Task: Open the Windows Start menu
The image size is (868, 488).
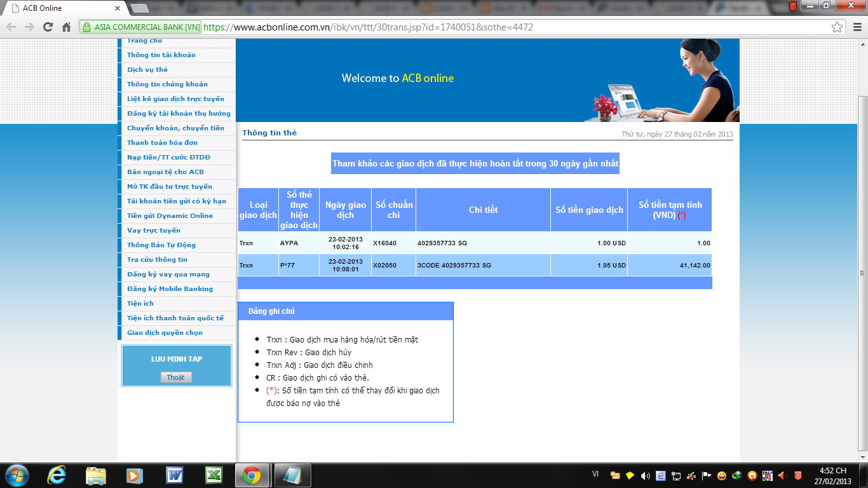Action: pyautogui.click(x=17, y=475)
